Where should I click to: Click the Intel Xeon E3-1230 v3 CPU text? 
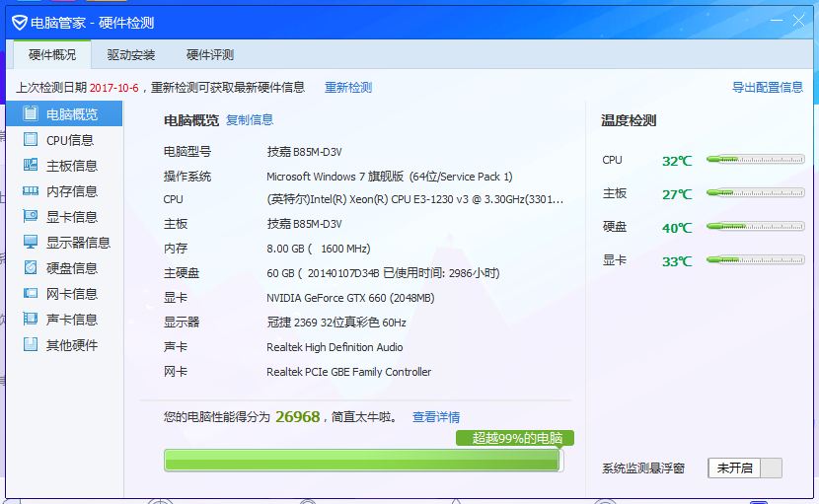pos(414,199)
